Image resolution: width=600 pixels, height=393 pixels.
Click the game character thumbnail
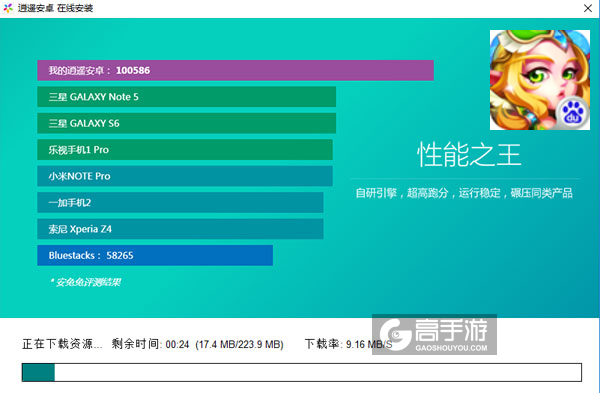tap(540, 80)
